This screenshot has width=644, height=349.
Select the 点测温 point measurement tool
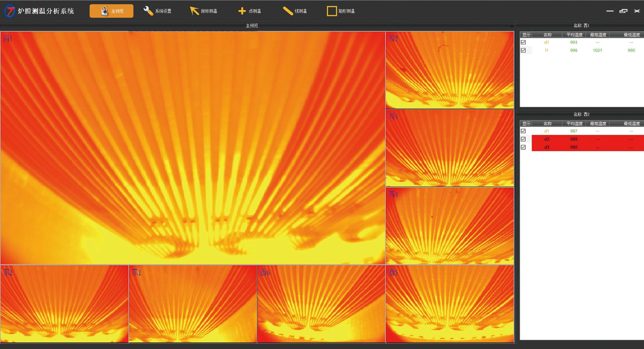250,11
